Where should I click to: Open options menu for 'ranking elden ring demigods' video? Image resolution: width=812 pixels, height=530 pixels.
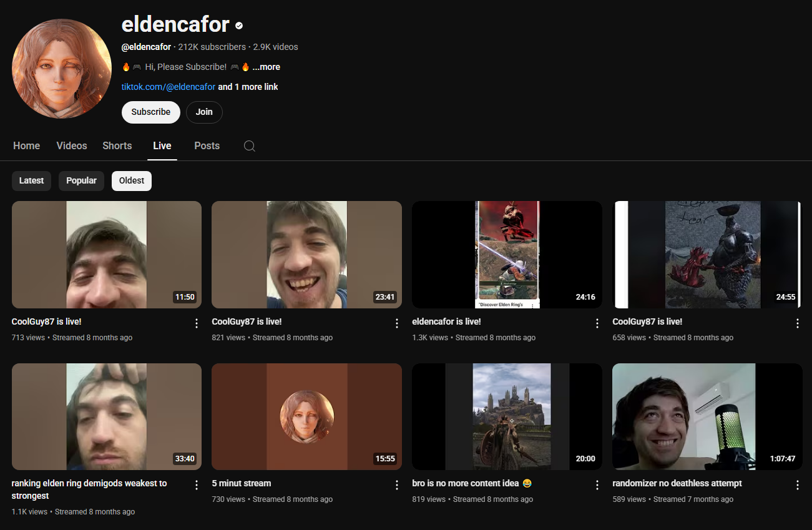tap(197, 485)
